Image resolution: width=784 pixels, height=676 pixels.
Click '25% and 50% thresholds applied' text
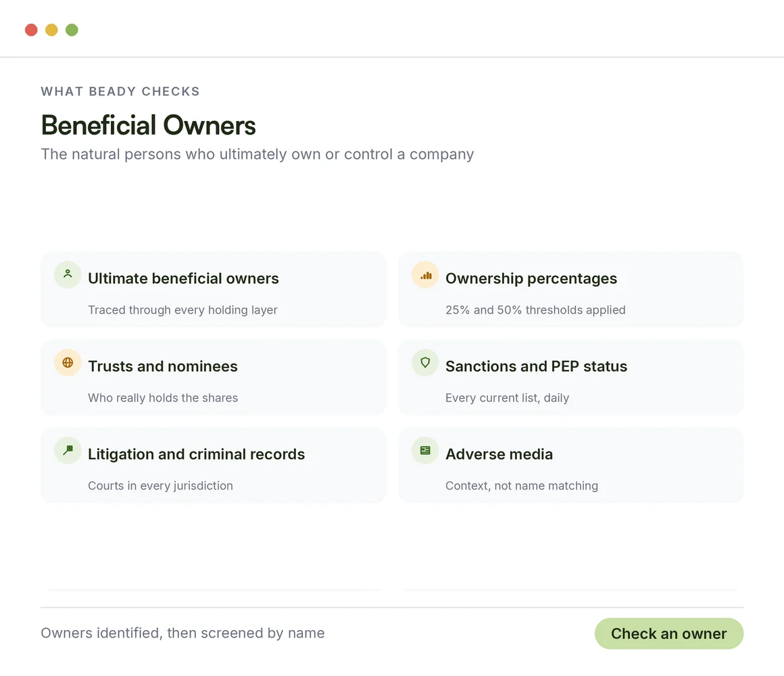[x=535, y=310]
